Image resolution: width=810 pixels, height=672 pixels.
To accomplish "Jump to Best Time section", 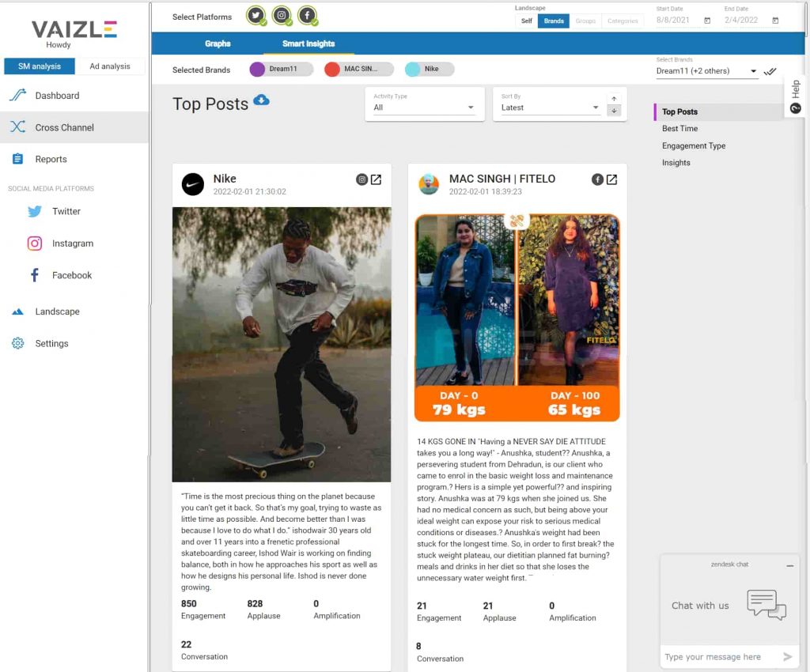I will [x=679, y=129].
